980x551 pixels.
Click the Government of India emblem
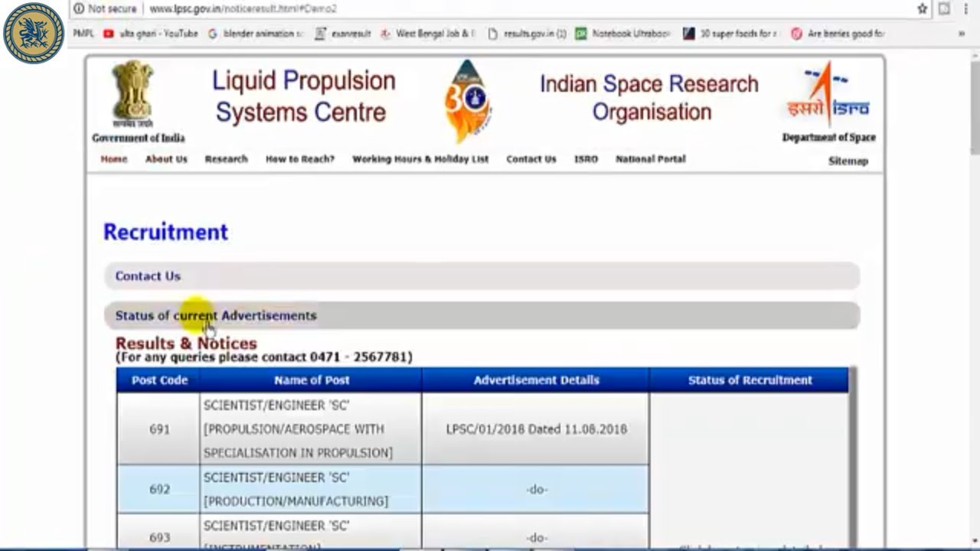[x=134, y=94]
